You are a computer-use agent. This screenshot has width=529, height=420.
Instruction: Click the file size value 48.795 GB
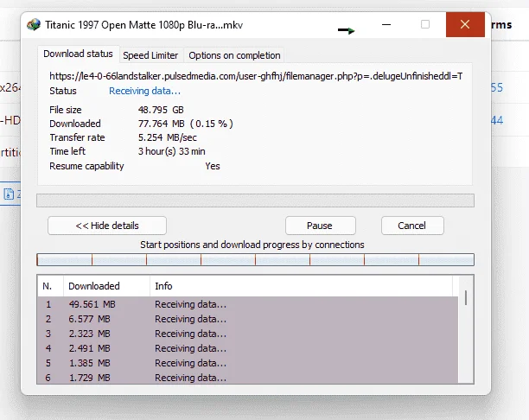(x=161, y=110)
